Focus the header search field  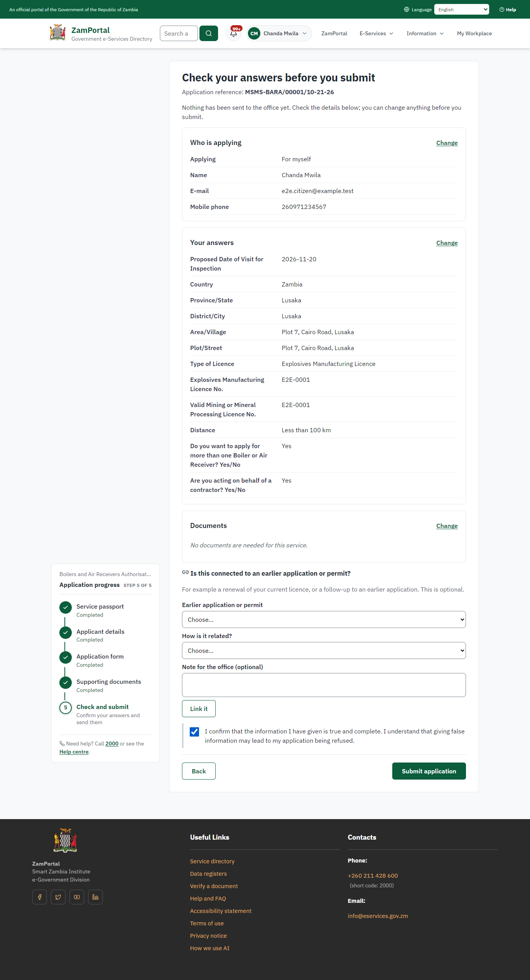pyautogui.click(x=179, y=33)
